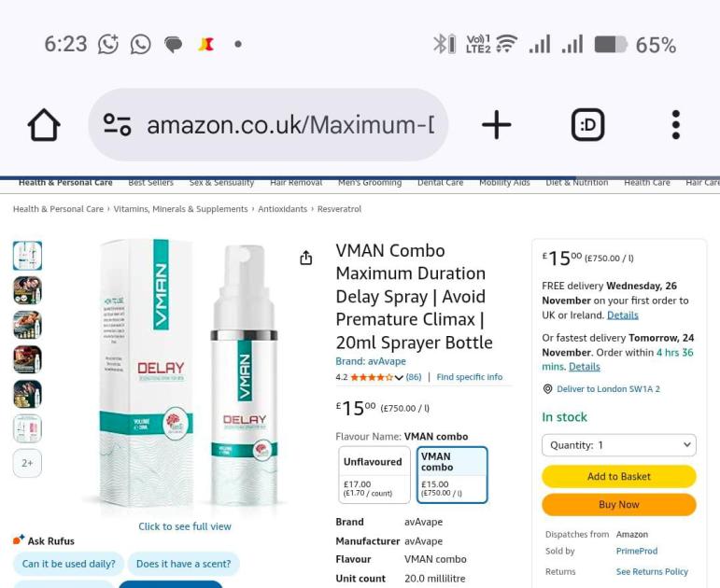Select the first product thumbnail
Screen dimensions: 720x588
(27, 256)
